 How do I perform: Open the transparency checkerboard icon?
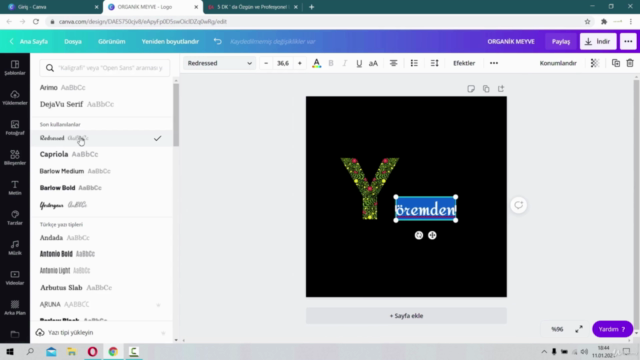point(595,63)
